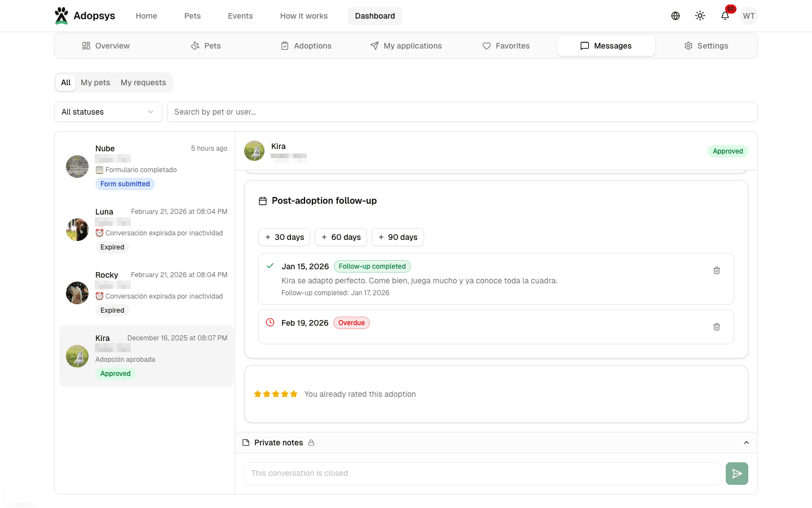Image resolution: width=812 pixels, height=508 pixels.
Task: Delete the overdue Feb 19, 2026 follow-up
Action: tap(716, 327)
